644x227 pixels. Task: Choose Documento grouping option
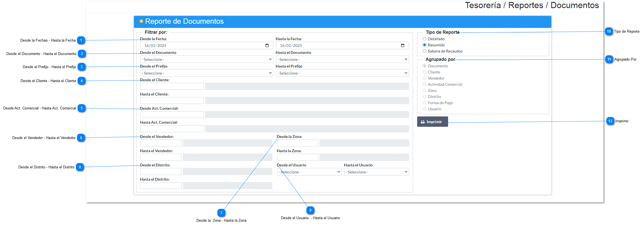[424, 66]
